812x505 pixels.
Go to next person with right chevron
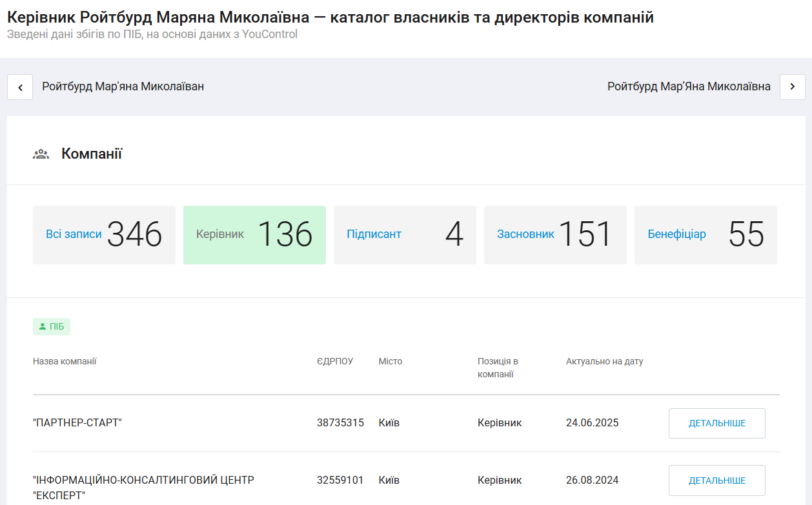coord(792,87)
